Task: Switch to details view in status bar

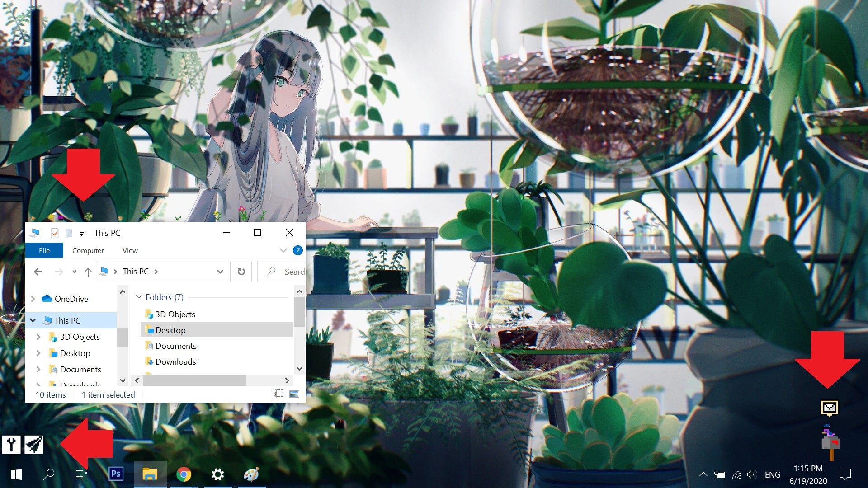Action: point(278,394)
